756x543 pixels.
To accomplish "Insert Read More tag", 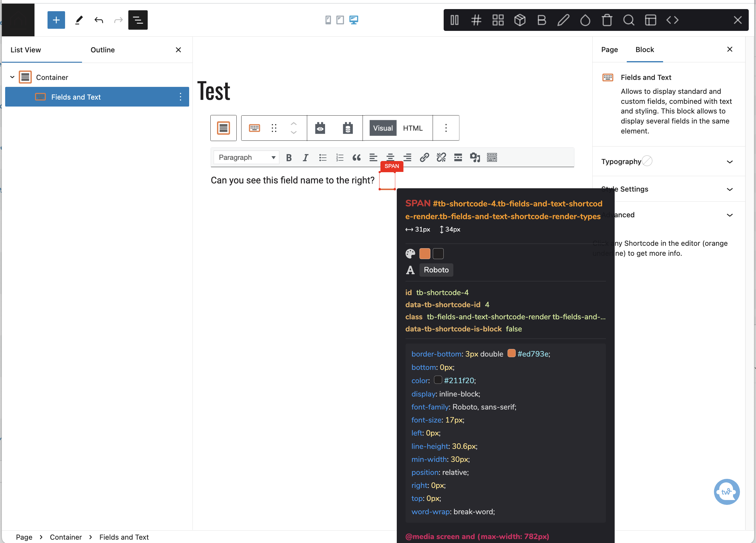I will click(458, 157).
